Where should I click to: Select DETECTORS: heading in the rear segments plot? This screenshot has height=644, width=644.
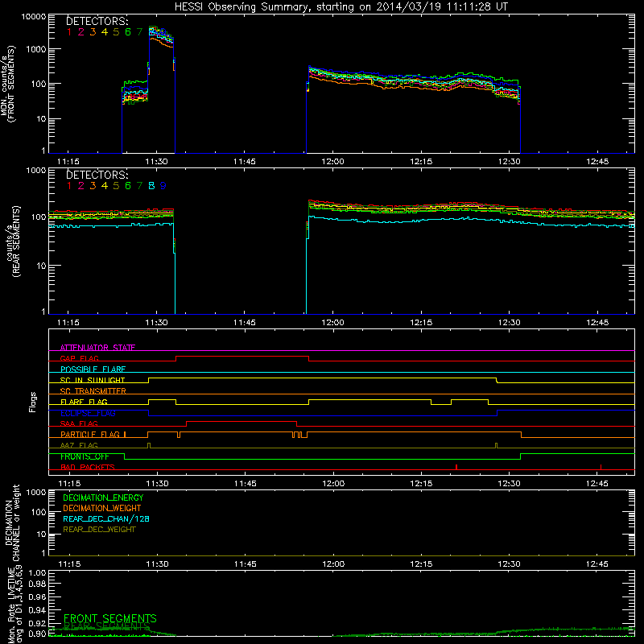click(97, 175)
